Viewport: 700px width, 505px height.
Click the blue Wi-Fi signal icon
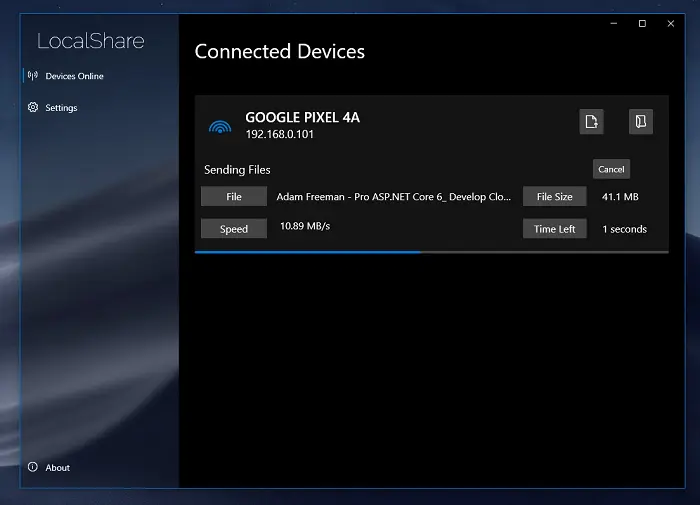(219, 126)
